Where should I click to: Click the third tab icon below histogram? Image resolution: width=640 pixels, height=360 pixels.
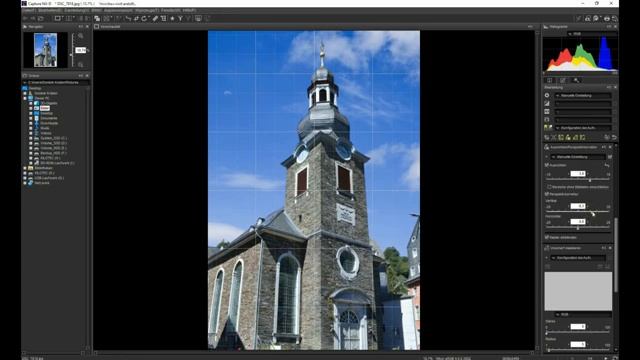[x=576, y=80]
